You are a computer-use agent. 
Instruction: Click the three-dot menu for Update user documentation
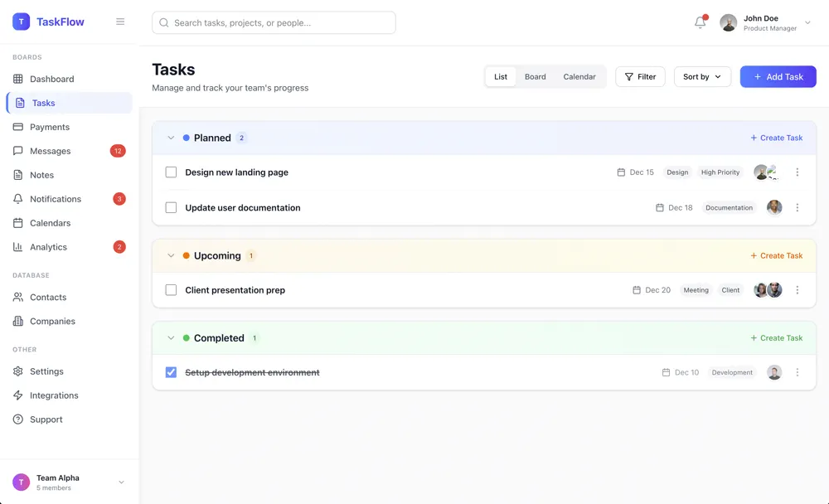pyautogui.click(x=797, y=208)
